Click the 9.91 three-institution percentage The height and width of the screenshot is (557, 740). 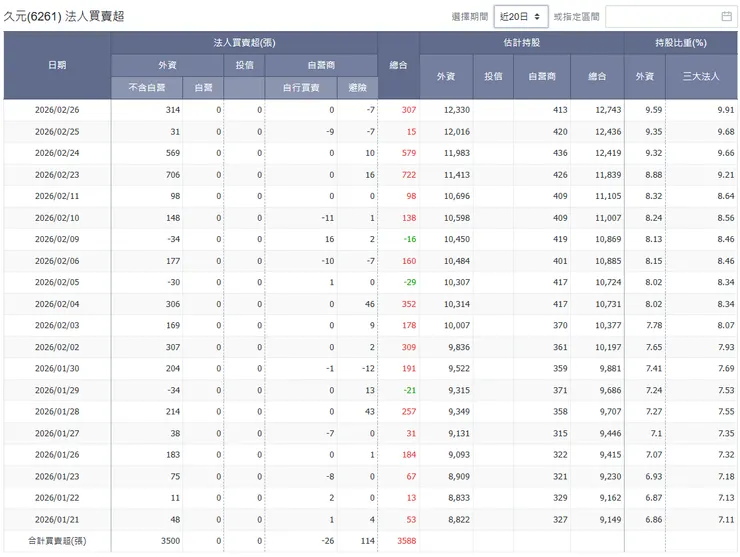726,110
